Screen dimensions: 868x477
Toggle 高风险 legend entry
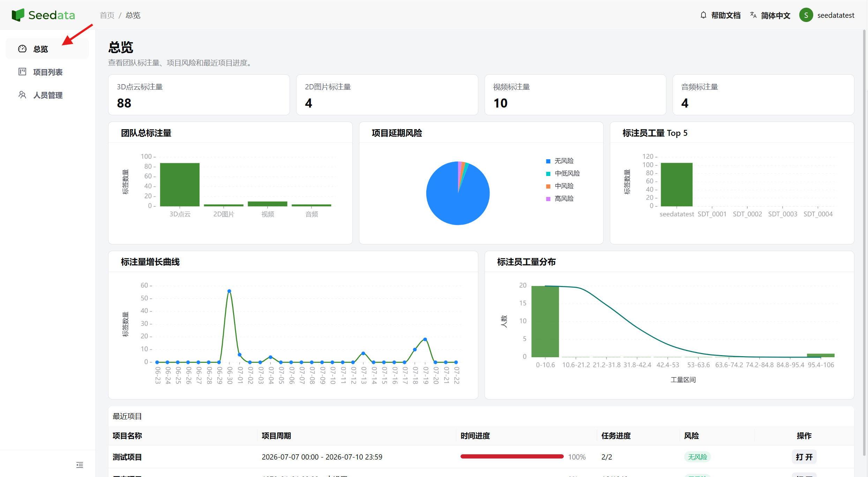click(560, 199)
